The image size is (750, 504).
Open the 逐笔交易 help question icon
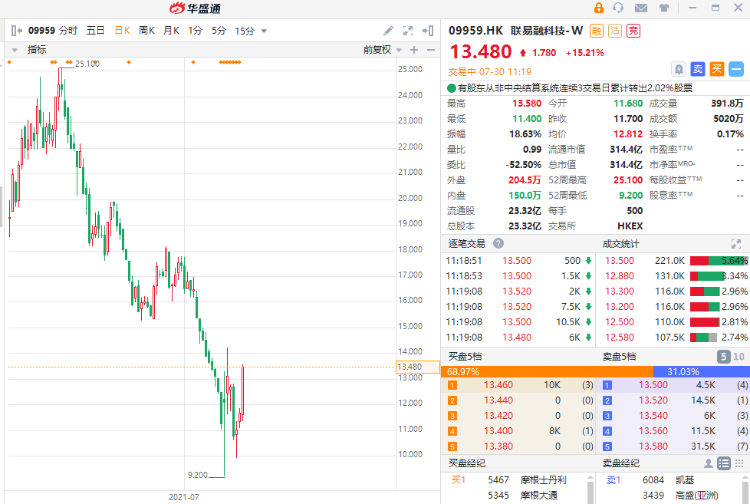pyautogui.click(x=498, y=243)
